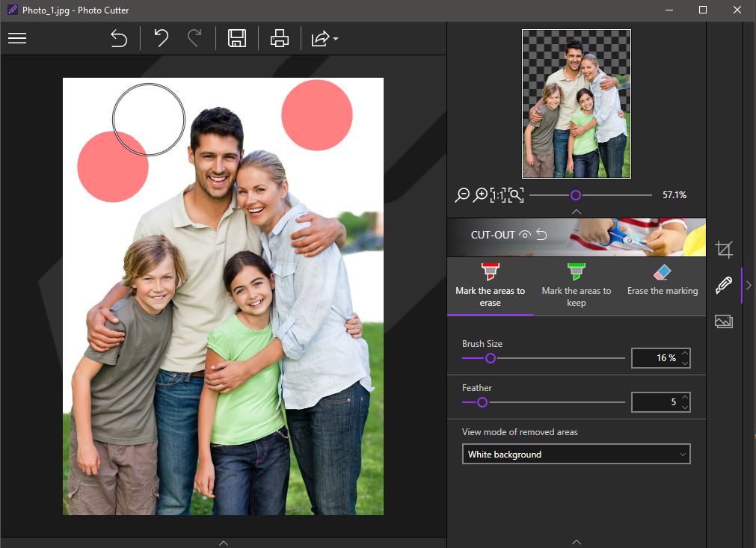
Task: Increase Feather using the stepper arrow
Action: click(686, 398)
